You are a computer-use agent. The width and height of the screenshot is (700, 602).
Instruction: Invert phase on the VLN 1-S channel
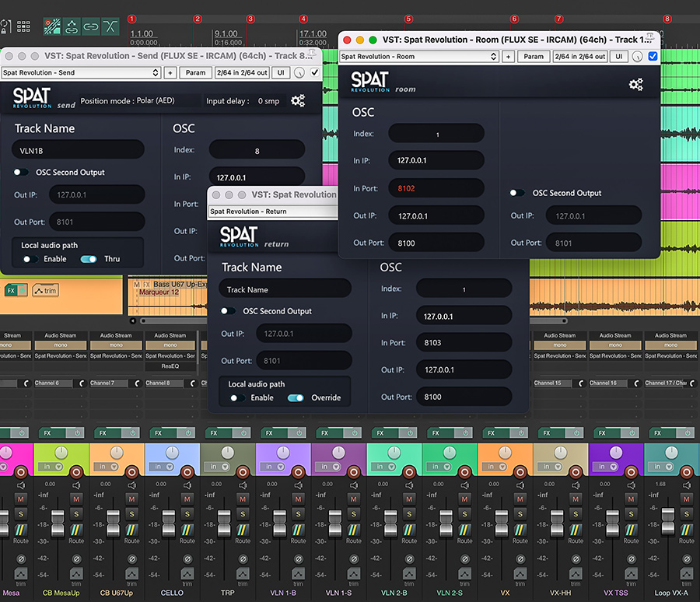[x=354, y=558]
